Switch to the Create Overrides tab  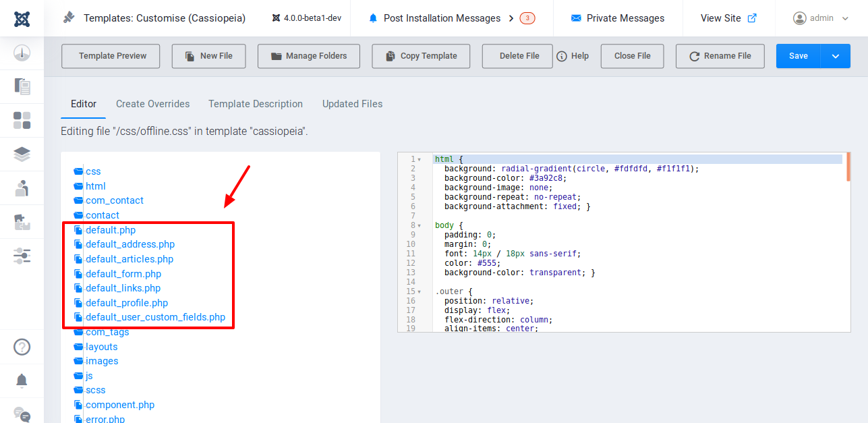point(152,104)
